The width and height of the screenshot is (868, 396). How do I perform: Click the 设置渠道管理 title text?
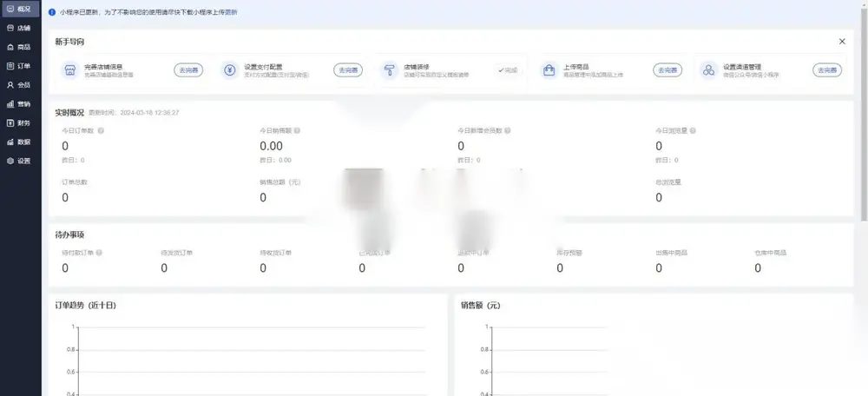point(742,67)
